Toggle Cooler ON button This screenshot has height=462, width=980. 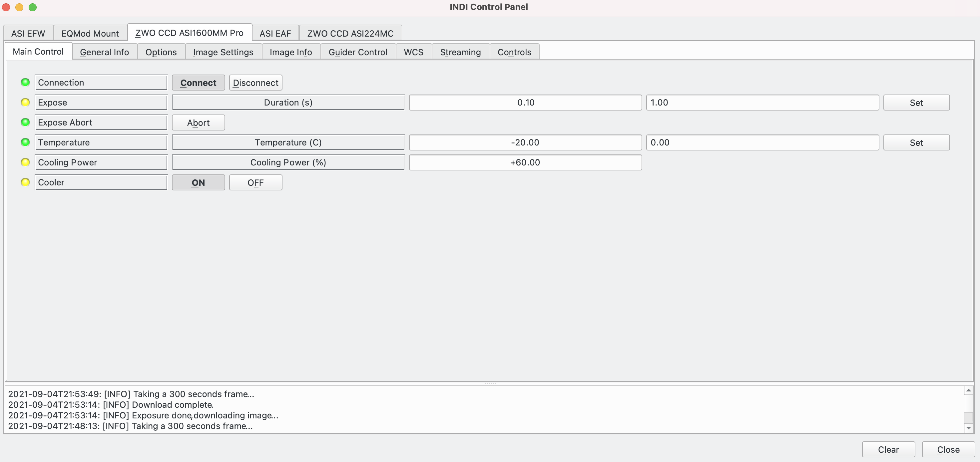click(198, 182)
